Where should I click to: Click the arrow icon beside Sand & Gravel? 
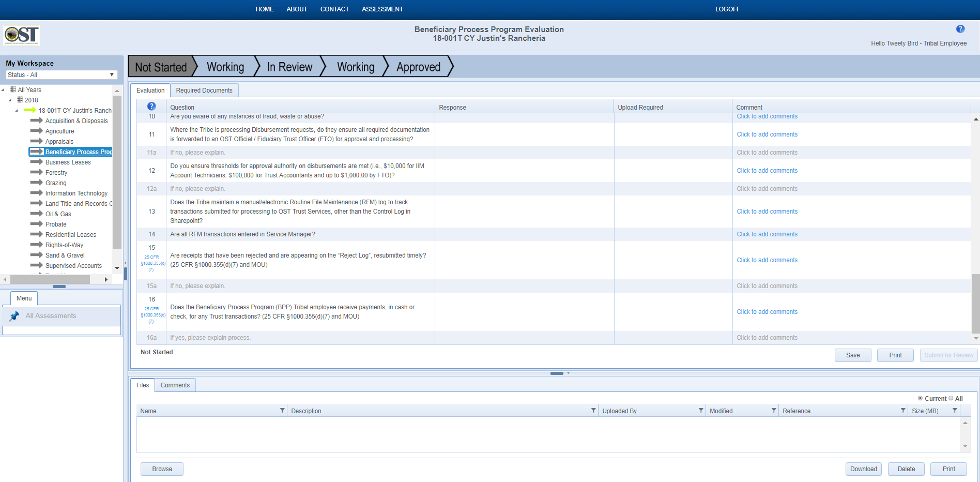(x=37, y=255)
